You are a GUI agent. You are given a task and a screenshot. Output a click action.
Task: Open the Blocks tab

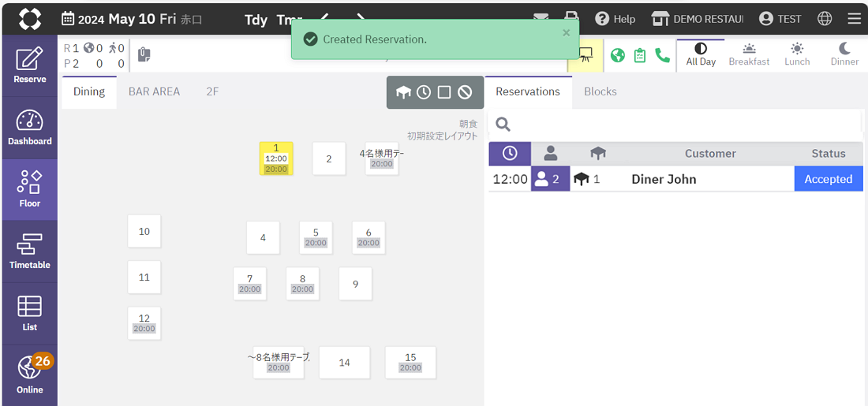coord(600,91)
